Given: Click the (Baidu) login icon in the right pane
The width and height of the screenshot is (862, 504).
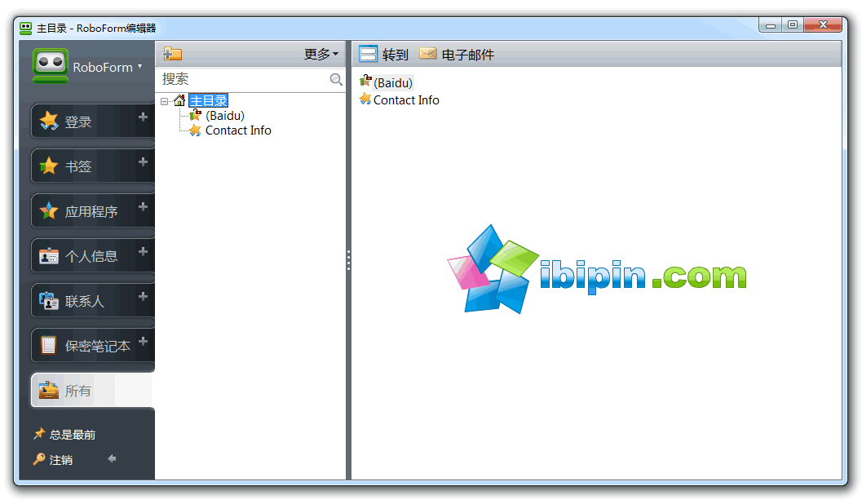Looking at the screenshot, I should click(365, 82).
